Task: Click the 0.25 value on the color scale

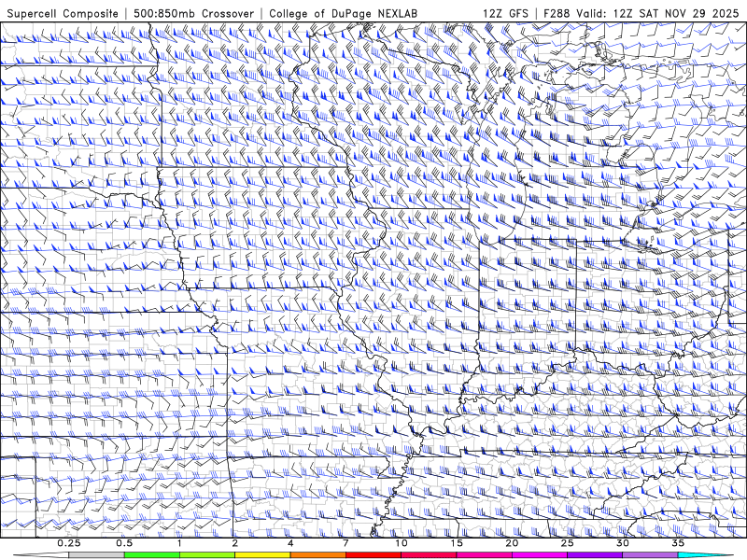Action: click(x=69, y=543)
